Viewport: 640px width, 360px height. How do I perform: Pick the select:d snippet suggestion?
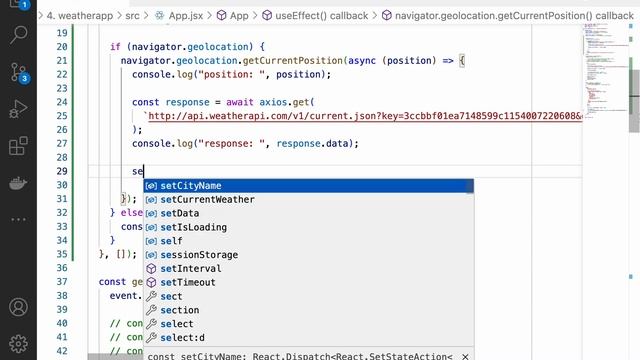coord(309,338)
